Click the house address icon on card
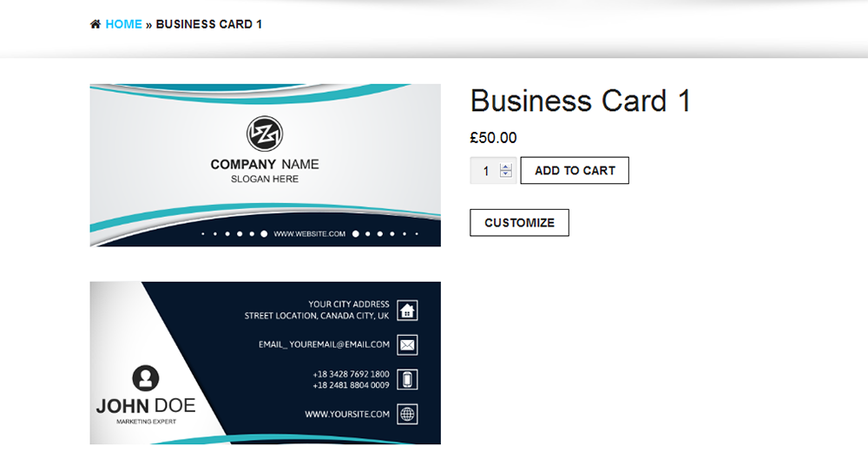Viewport: 868px width, 465px height. point(407,310)
